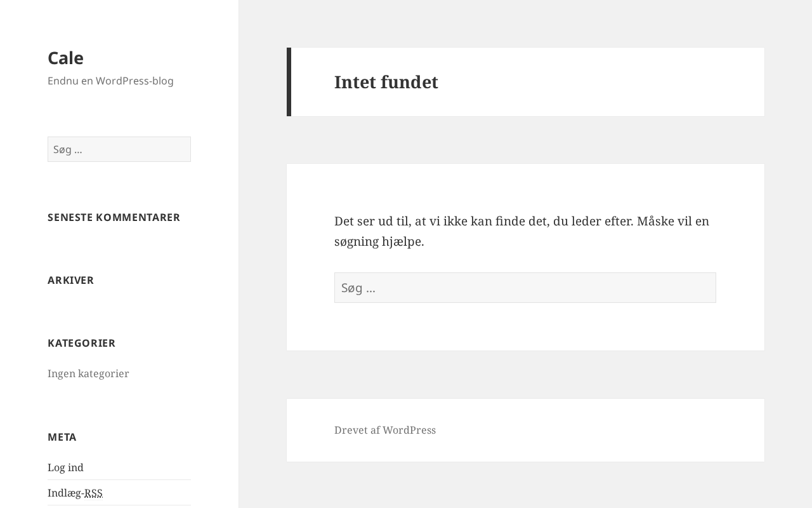Click the 'Intet fundet' page heading
Screen dimensions: 812x508
click(x=386, y=82)
